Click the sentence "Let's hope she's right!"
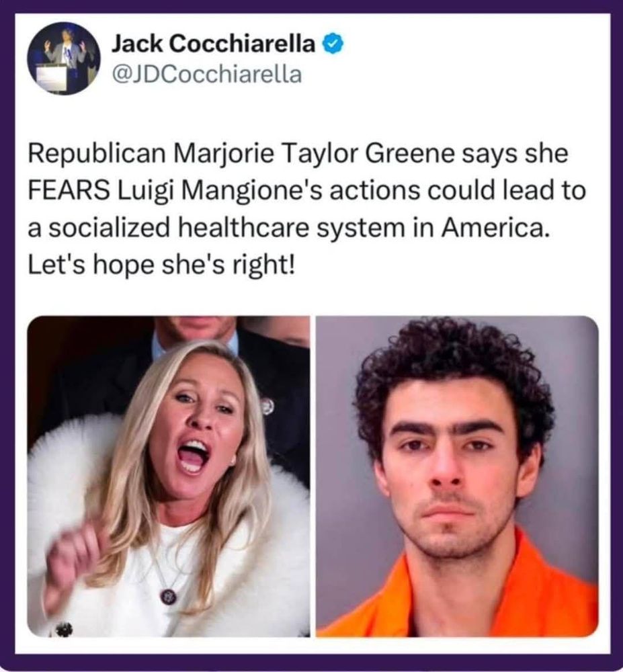This screenshot has width=623, height=672. tap(161, 265)
